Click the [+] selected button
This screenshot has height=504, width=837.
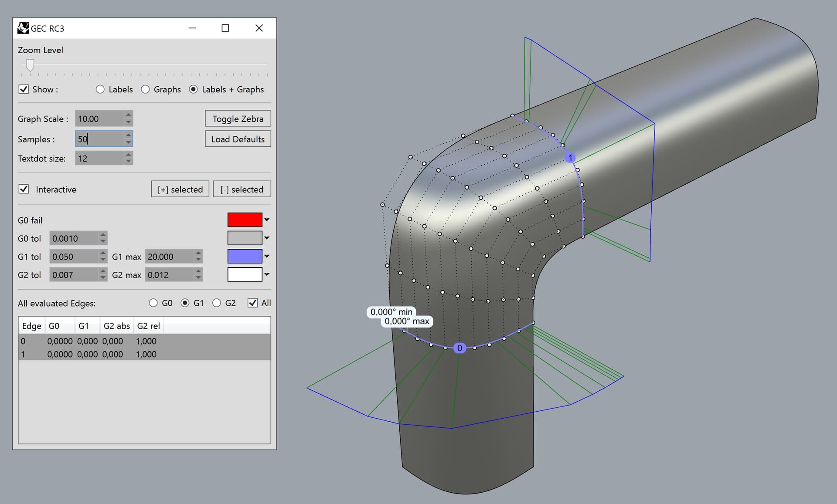(x=180, y=189)
